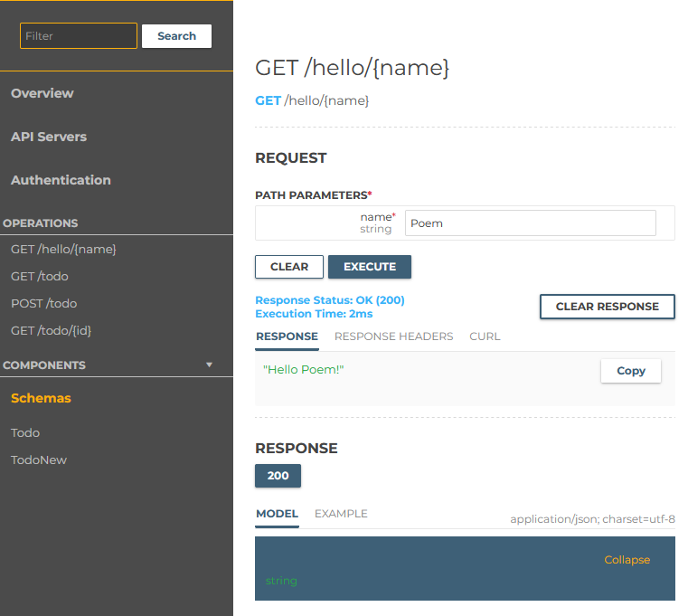Click the Filter input field

pos(79,36)
